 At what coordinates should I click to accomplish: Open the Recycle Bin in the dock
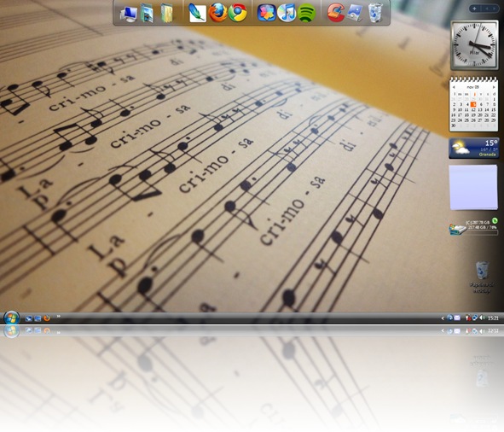[375, 13]
